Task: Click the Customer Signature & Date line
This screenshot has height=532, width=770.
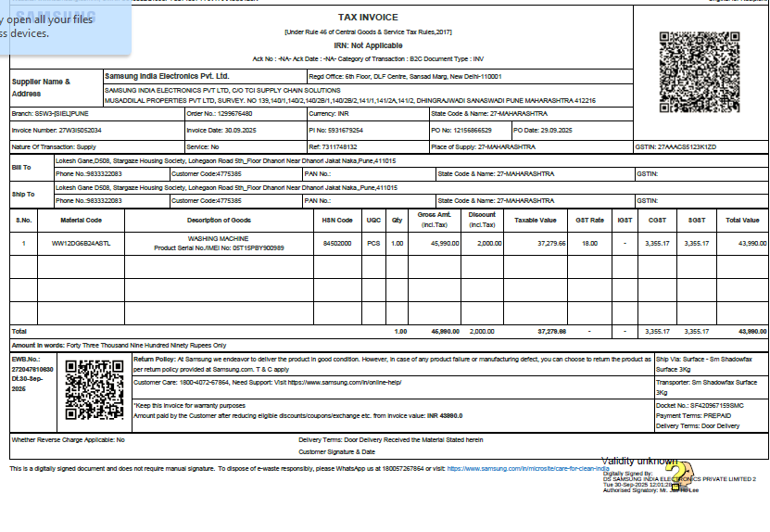Action: 336,452
